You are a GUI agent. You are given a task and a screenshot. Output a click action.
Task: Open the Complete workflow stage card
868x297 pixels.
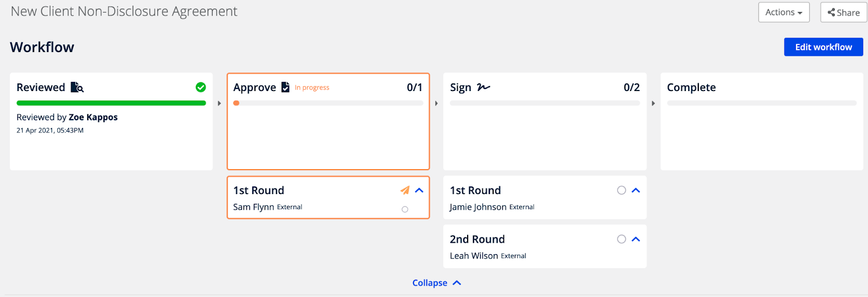click(x=762, y=121)
